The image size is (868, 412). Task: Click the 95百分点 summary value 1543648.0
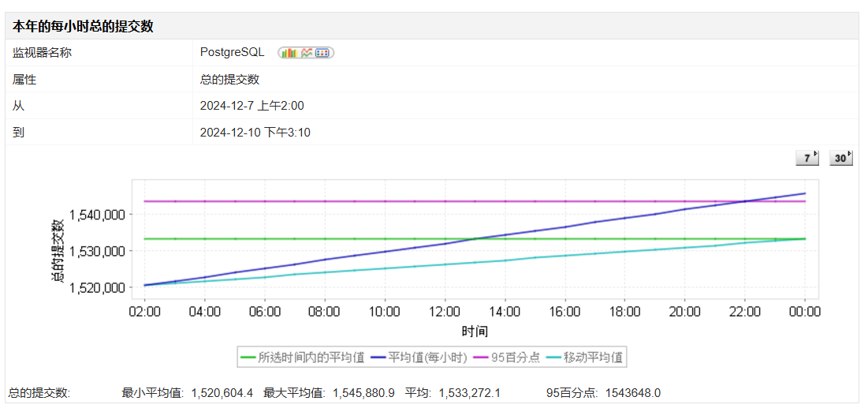(x=631, y=393)
